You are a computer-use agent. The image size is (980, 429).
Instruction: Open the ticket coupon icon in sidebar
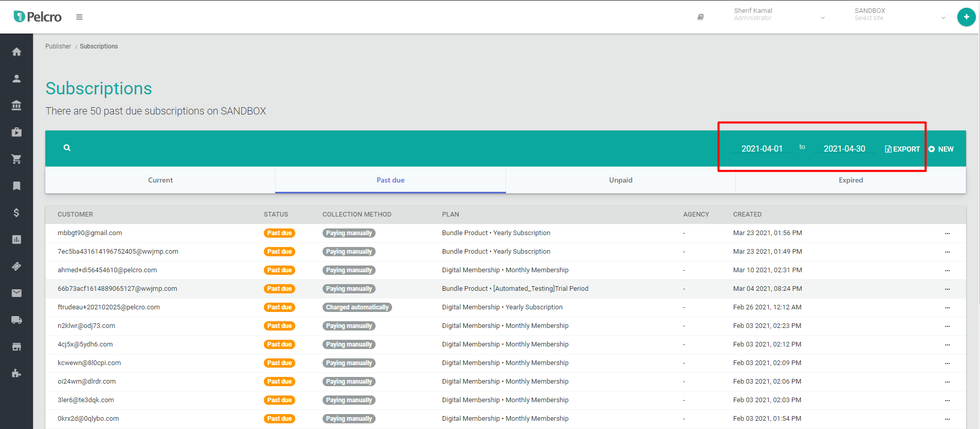(16, 266)
